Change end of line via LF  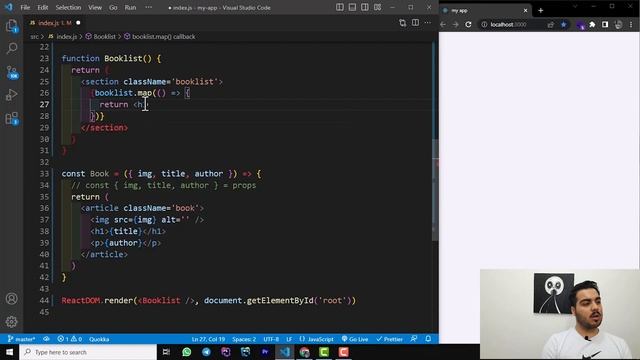(289, 339)
